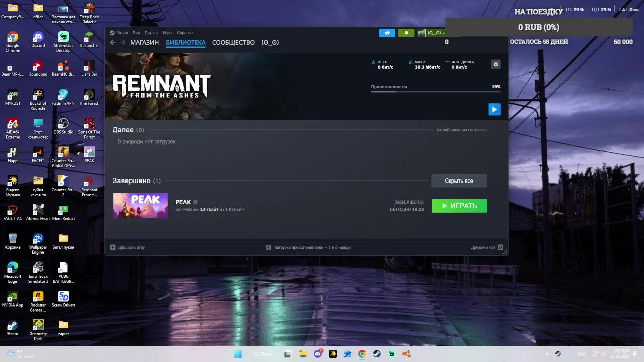Switch to СООБЩЕСТВО tab

point(233,42)
